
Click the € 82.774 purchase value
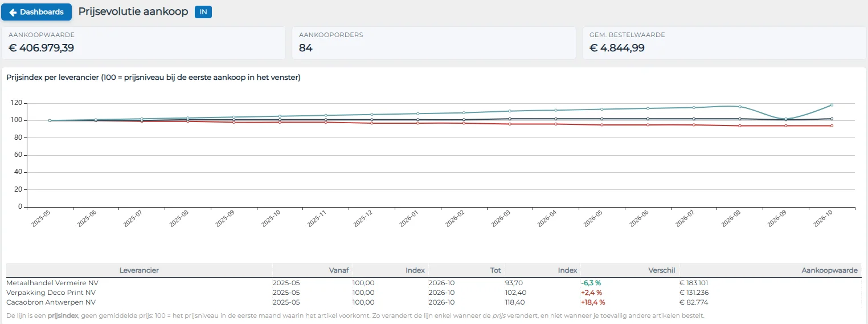coord(694,302)
